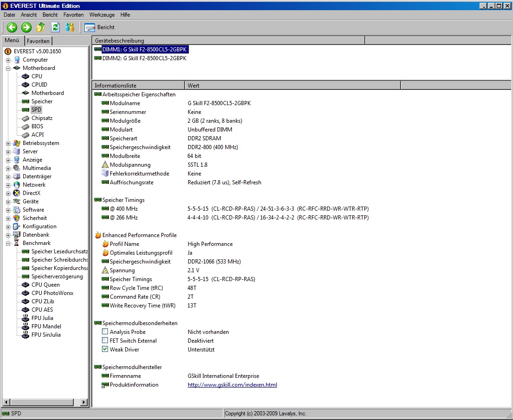
Task: Select the SPD tree item
Action: coord(36,109)
